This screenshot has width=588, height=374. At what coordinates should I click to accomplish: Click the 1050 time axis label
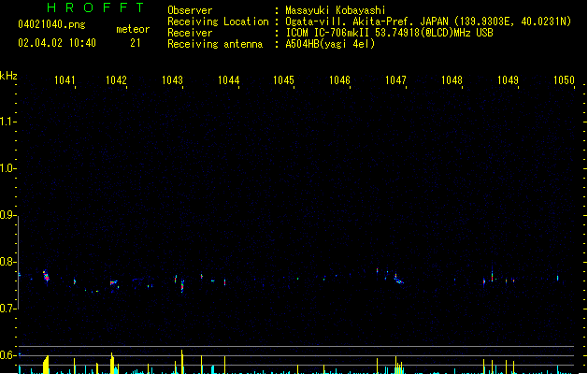pos(564,80)
